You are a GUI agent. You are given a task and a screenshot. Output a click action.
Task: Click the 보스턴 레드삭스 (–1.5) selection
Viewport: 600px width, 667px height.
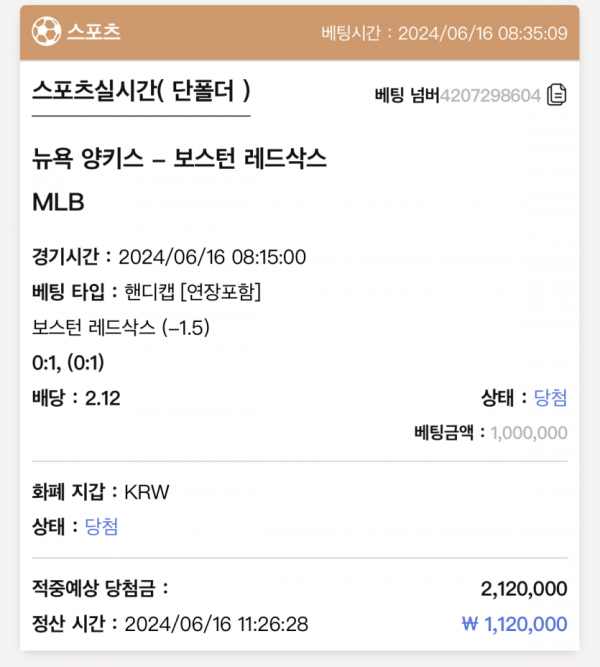pos(121,327)
